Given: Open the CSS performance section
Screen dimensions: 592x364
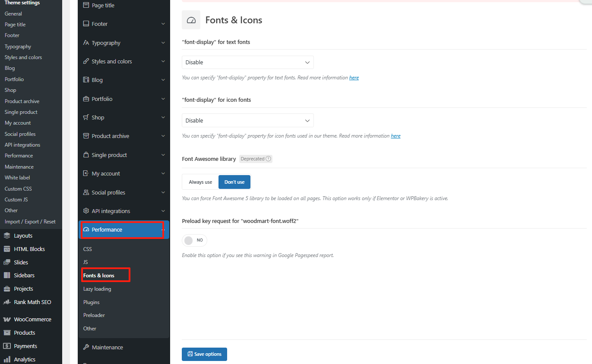Looking at the screenshot, I should click(x=87, y=249).
